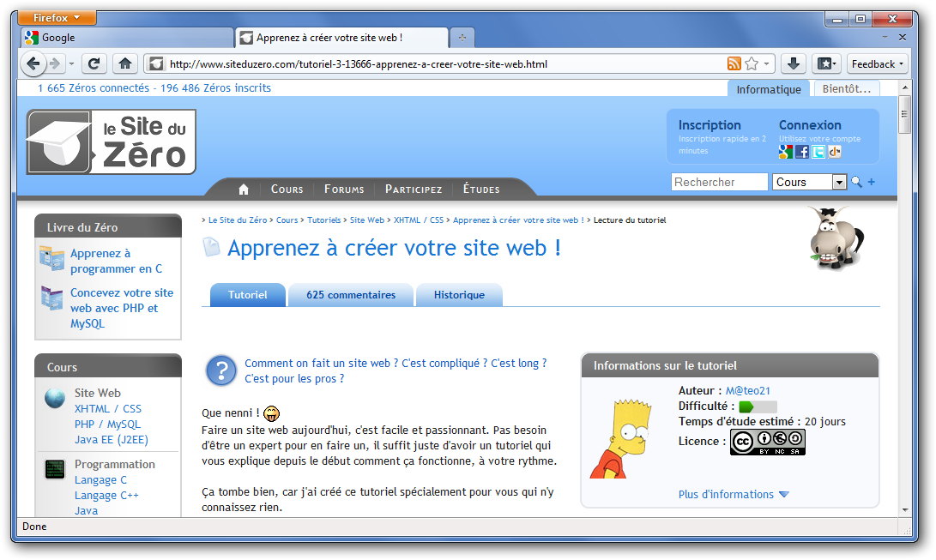The height and width of the screenshot is (560, 936).
Task: Click the browser Forward arrow
Action: [55, 63]
